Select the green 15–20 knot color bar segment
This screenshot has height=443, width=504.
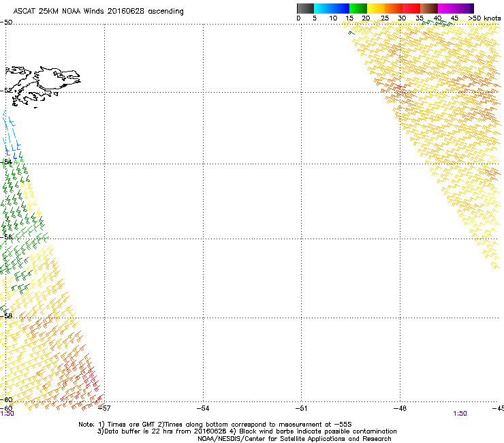point(358,8)
